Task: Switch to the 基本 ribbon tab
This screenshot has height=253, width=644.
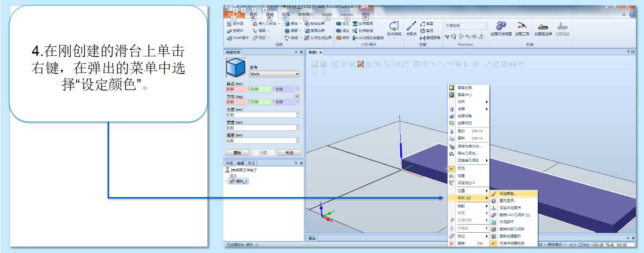Action: [254, 15]
